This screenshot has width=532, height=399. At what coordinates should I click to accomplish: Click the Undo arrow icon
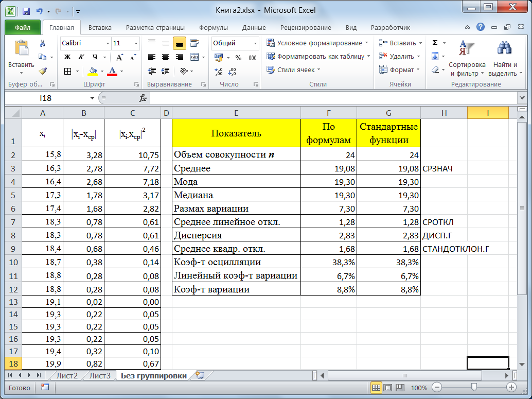click(x=39, y=11)
